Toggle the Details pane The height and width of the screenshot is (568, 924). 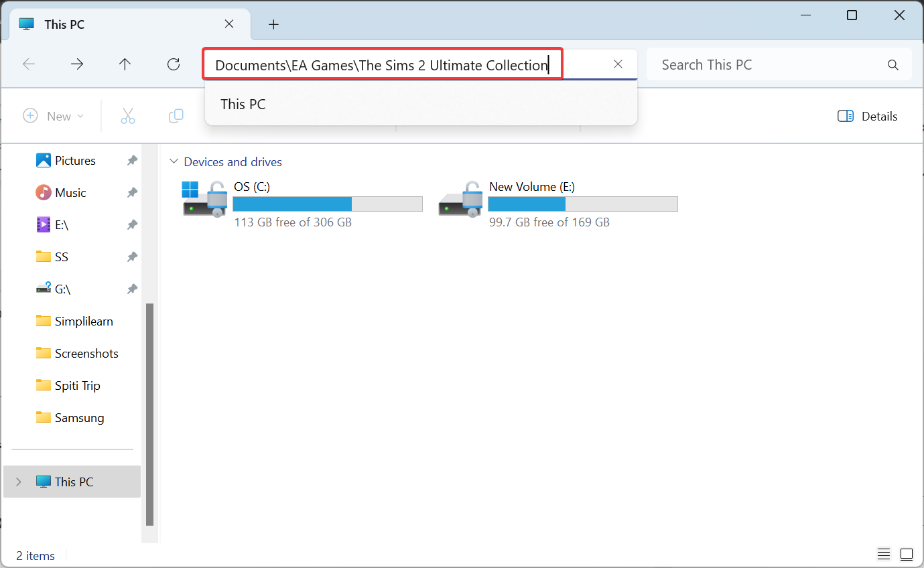pos(867,116)
